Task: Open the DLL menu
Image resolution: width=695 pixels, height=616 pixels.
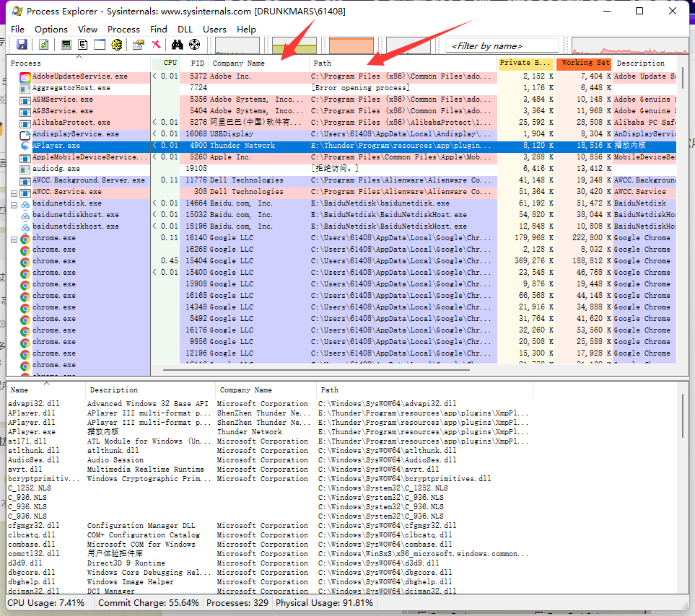Action: 185,29
